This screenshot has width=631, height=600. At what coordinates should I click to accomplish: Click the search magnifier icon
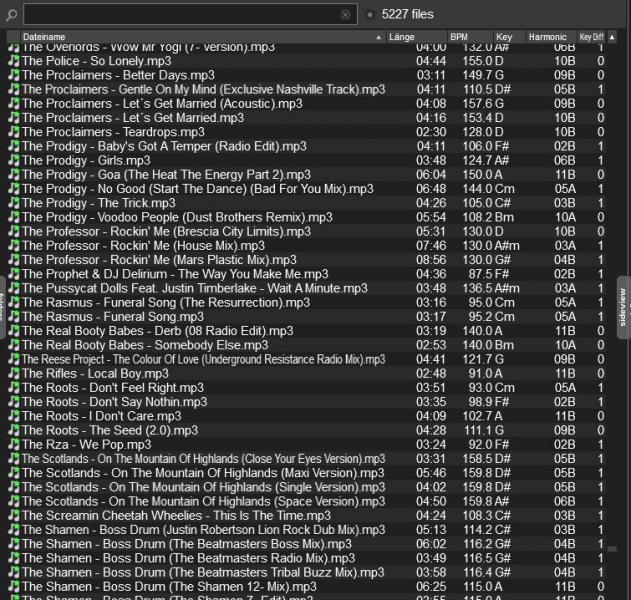[12, 15]
